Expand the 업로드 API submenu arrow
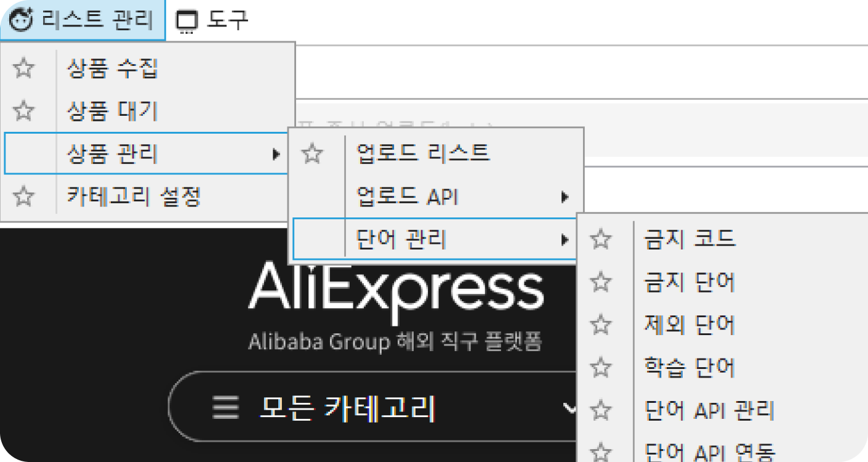The height and width of the screenshot is (462, 868). tap(565, 197)
